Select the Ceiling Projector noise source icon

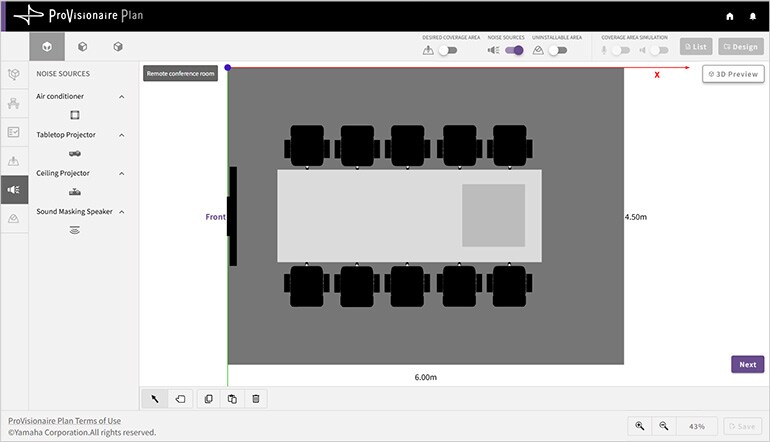[75, 191]
